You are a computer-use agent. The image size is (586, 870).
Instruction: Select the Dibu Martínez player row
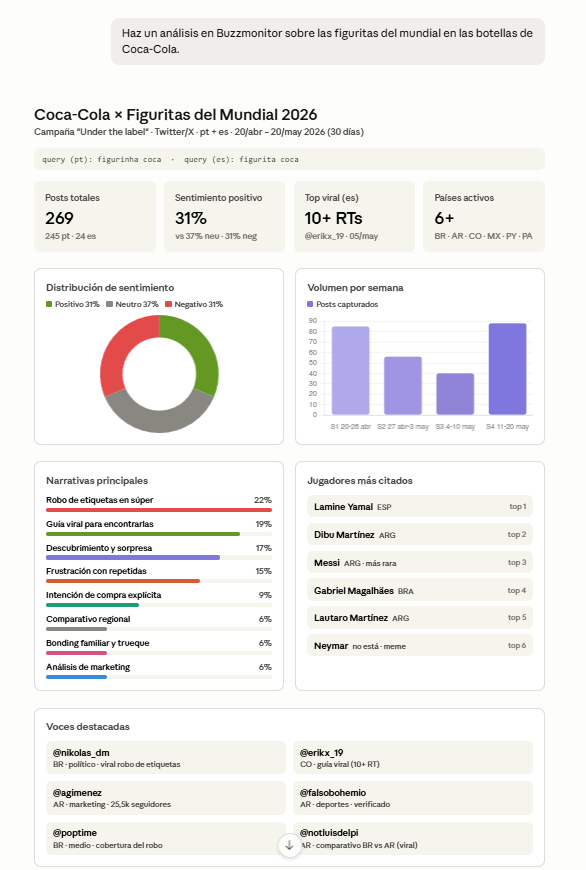420,534
